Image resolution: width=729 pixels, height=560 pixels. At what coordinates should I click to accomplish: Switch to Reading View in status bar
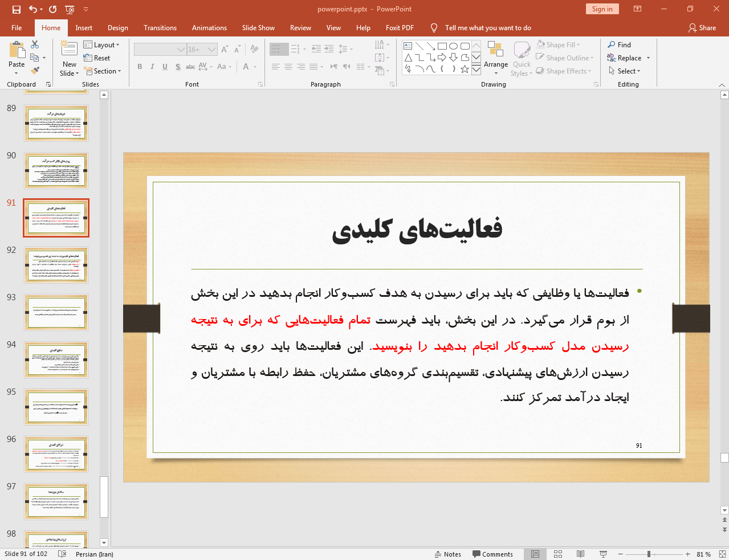[x=580, y=554]
